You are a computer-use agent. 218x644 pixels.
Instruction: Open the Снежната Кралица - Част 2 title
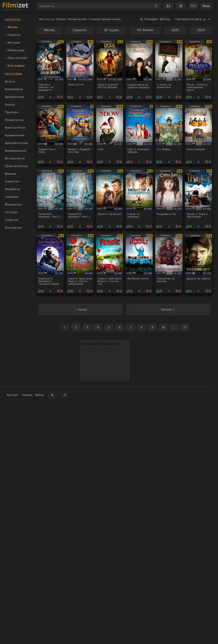tap(79, 215)
